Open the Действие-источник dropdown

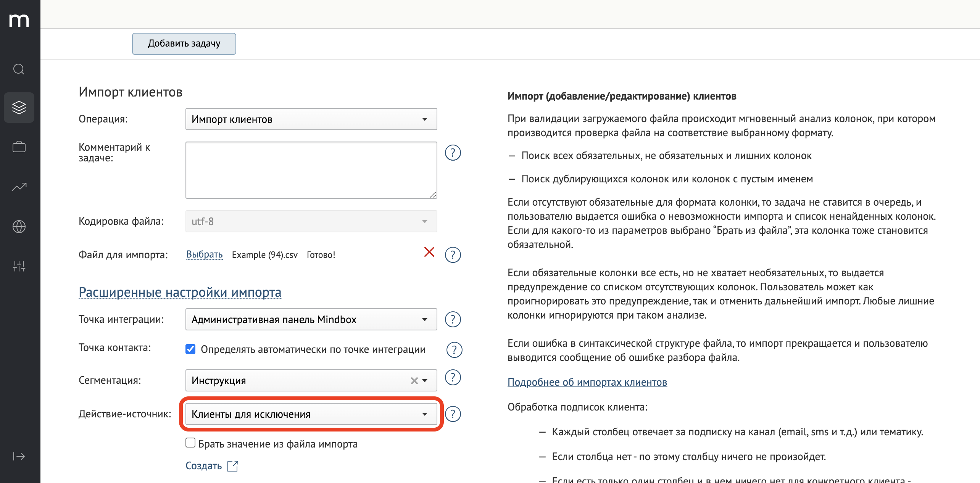point(311,414)
